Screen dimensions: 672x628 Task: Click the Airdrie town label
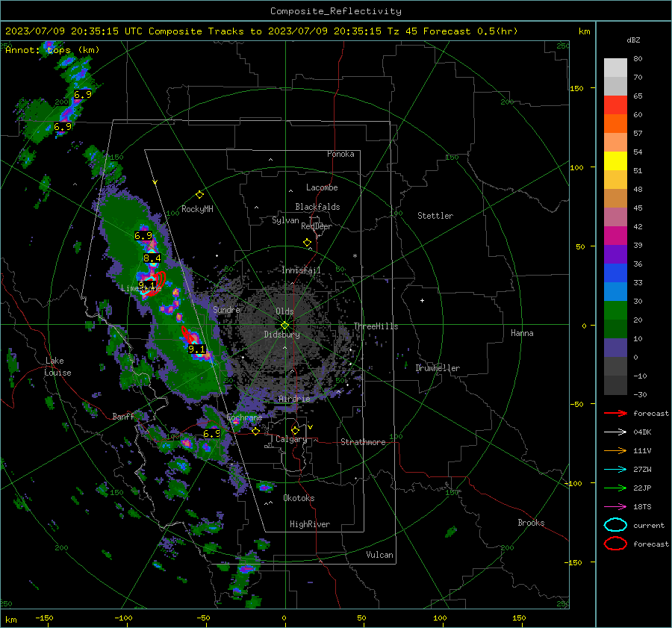[294, 399]
